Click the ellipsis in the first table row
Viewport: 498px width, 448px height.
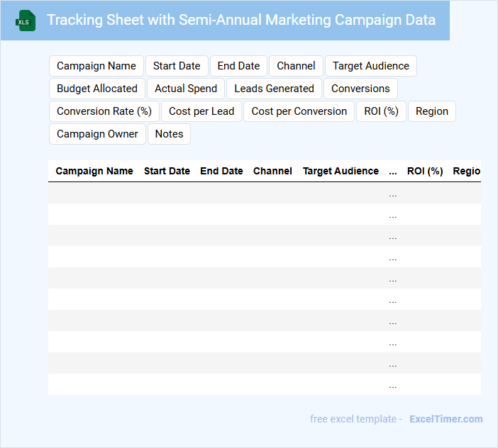point(393,194)
